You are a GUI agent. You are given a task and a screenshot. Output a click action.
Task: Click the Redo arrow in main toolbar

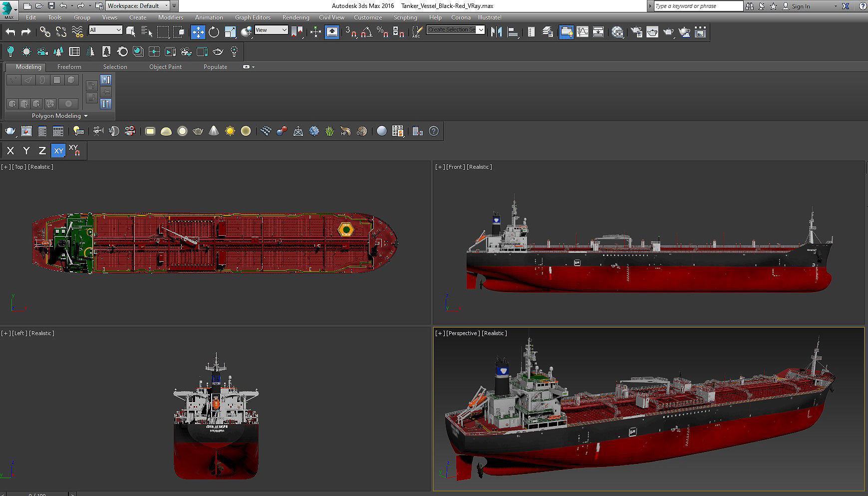[x=26, y=32]
